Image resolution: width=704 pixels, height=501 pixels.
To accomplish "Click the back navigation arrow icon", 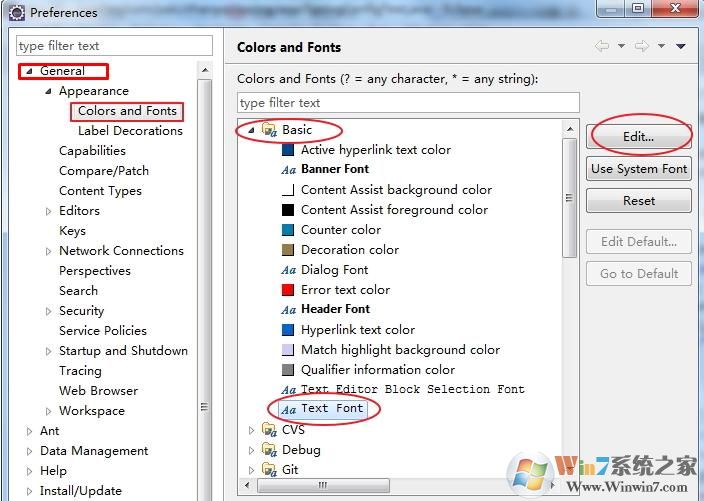I will tap(602, 47).
